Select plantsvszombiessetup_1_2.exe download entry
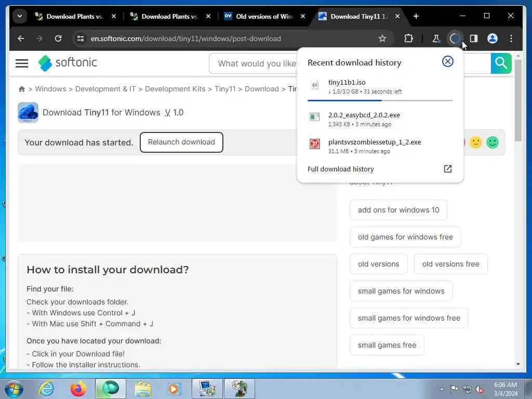Image resolution: width=532 pixels, height=399 pixels. pyautogui.click(x=380, y=146)
